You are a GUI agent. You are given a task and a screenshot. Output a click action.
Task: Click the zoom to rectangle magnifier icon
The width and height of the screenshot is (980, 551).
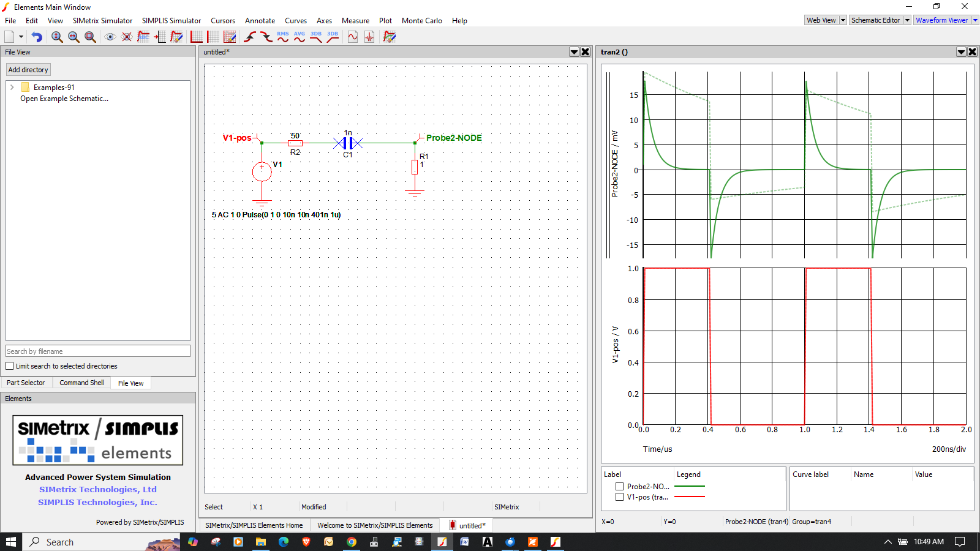pos(90,37)
